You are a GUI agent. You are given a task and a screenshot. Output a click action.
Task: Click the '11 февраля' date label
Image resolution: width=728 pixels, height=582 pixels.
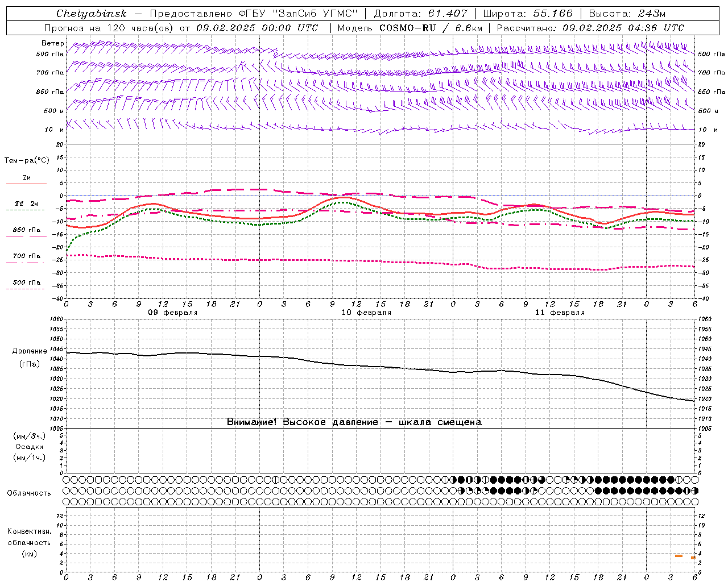[x=560, y=313]
